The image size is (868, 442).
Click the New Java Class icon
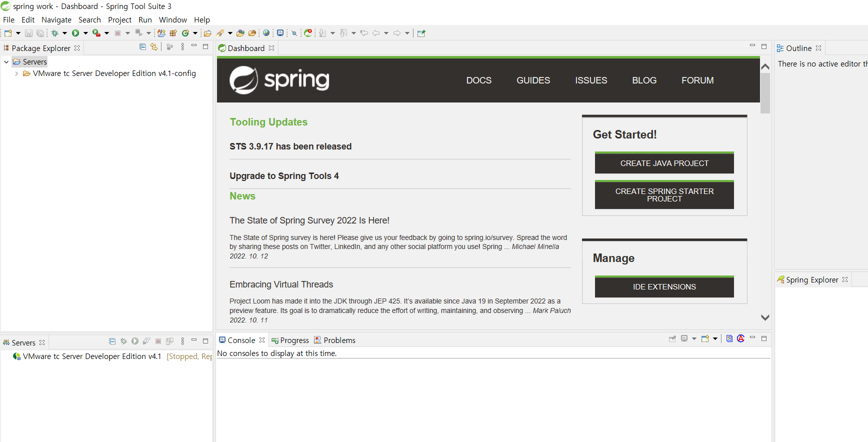(185, 33)
